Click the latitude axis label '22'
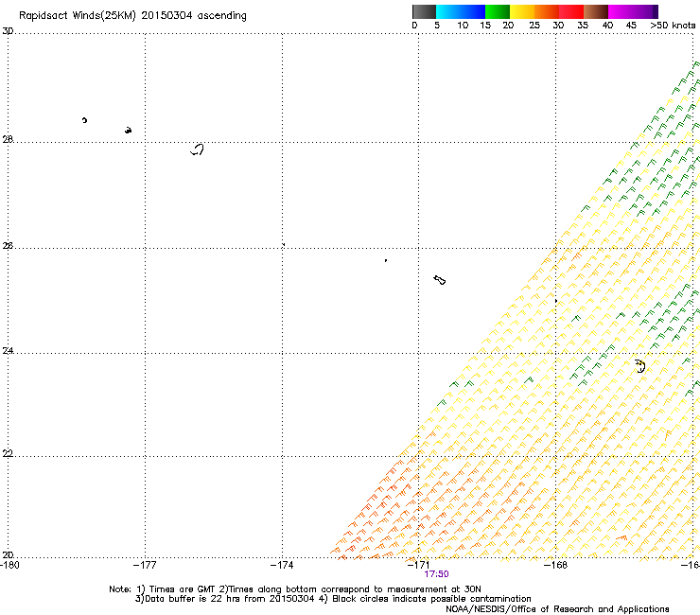 (x=8, y=453)
